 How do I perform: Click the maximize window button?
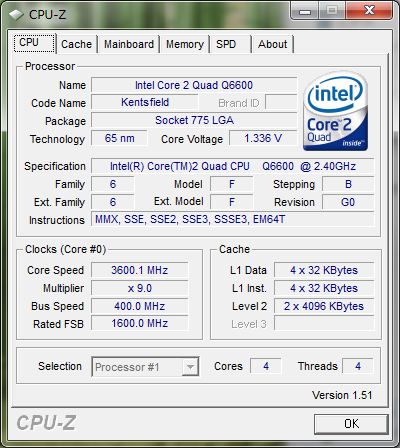(332, 11)
